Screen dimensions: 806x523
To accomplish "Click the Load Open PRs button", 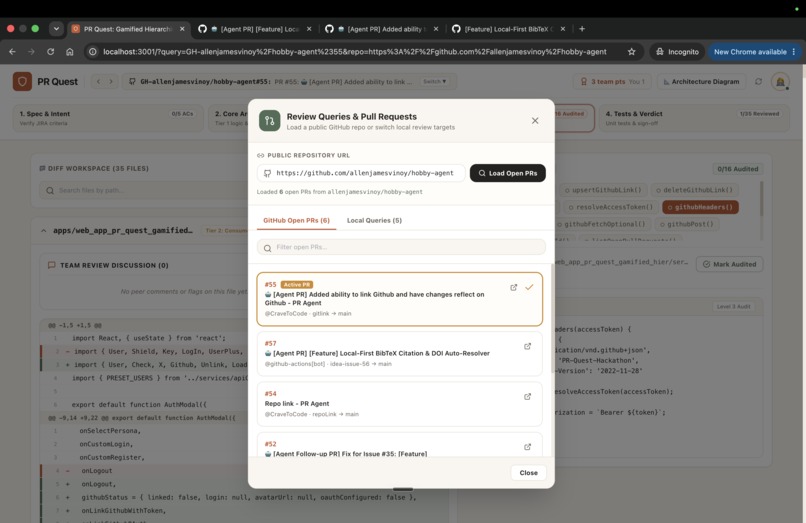I will [x=507, y=173].
